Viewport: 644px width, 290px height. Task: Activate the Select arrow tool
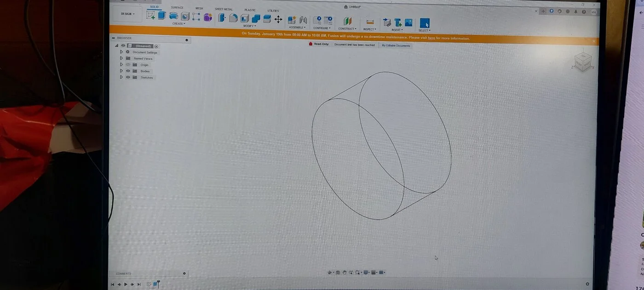425,23
